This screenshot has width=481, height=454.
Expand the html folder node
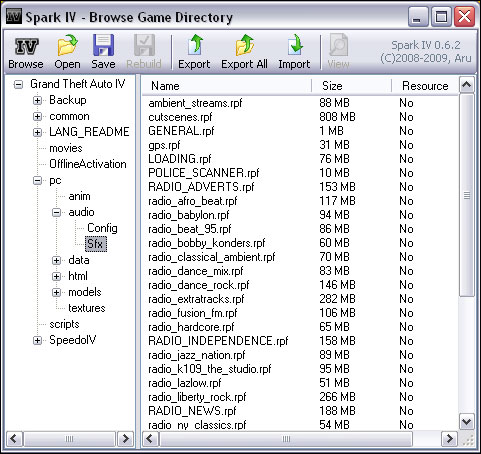[x=57, y=276]
